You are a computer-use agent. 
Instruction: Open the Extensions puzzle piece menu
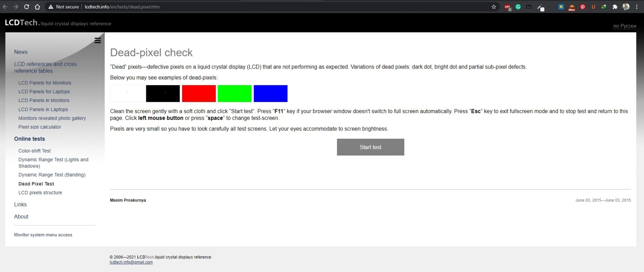pos(615,7)
